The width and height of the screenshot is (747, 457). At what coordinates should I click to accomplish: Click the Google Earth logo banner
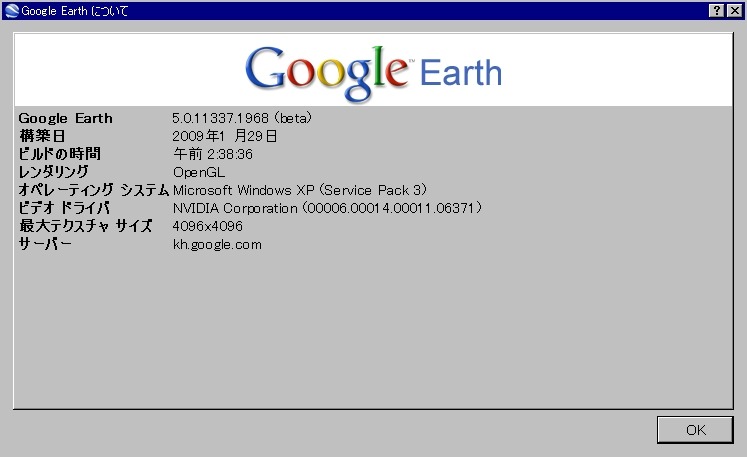tap(374, 71)
